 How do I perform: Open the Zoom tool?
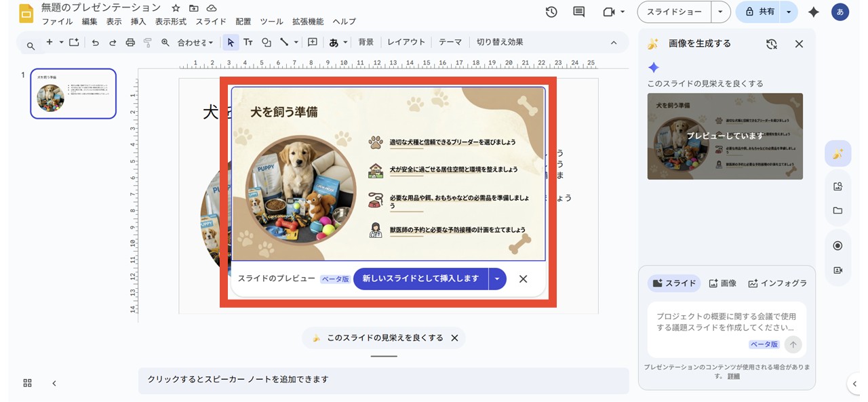[163, 42]
